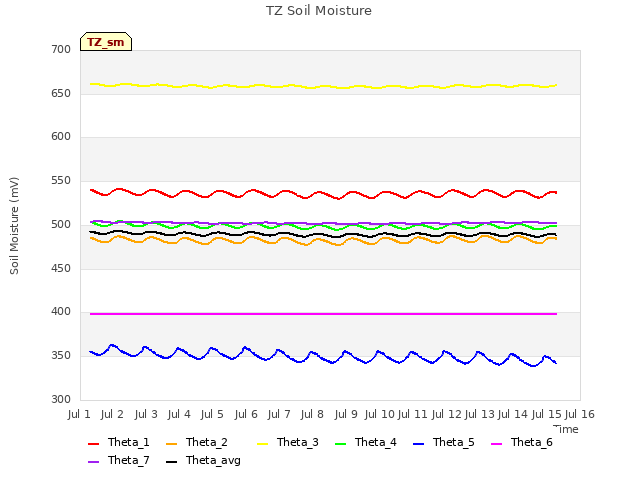This screenshot has height=480, width=640.
Task: Click the Jul 15 x-axis tick label
Action: tap(546, 414)
